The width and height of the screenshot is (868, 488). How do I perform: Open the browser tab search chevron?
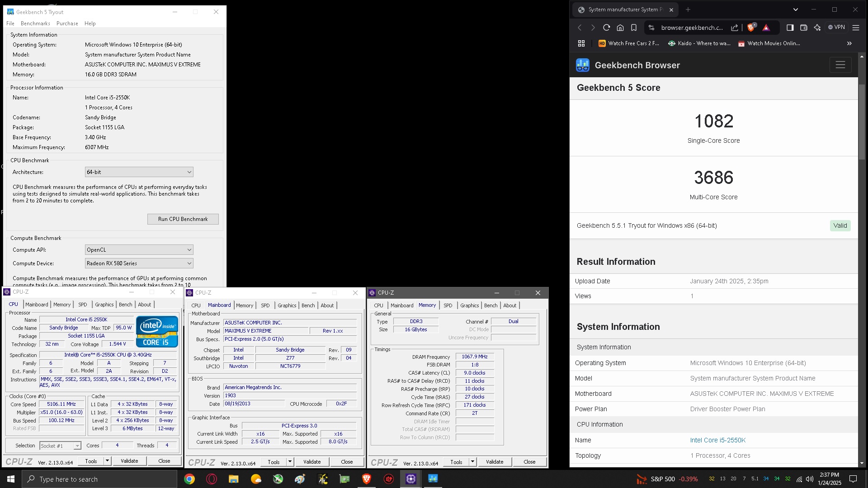(796, 9)
